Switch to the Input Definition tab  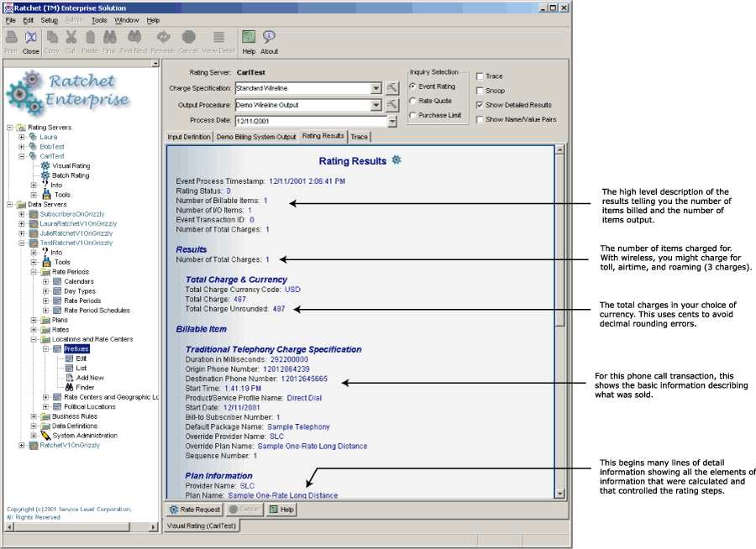(189, 137)
